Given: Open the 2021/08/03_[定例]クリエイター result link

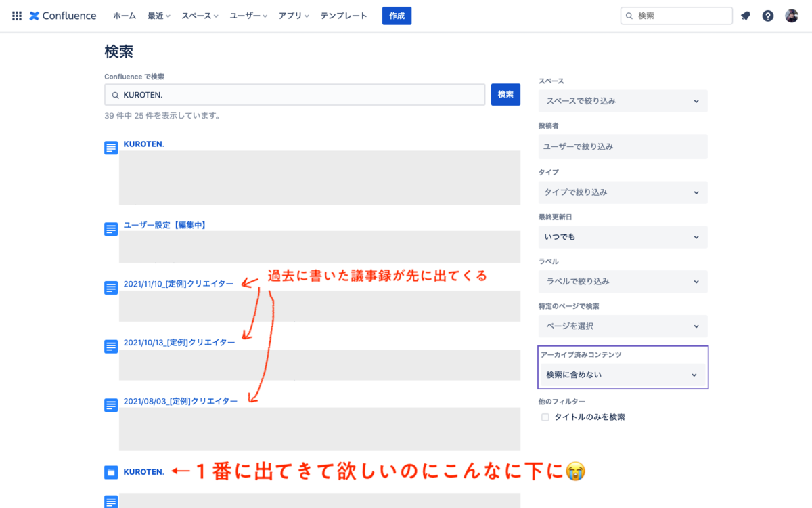Looking at the screenshot, I should (x=181, y=401).
